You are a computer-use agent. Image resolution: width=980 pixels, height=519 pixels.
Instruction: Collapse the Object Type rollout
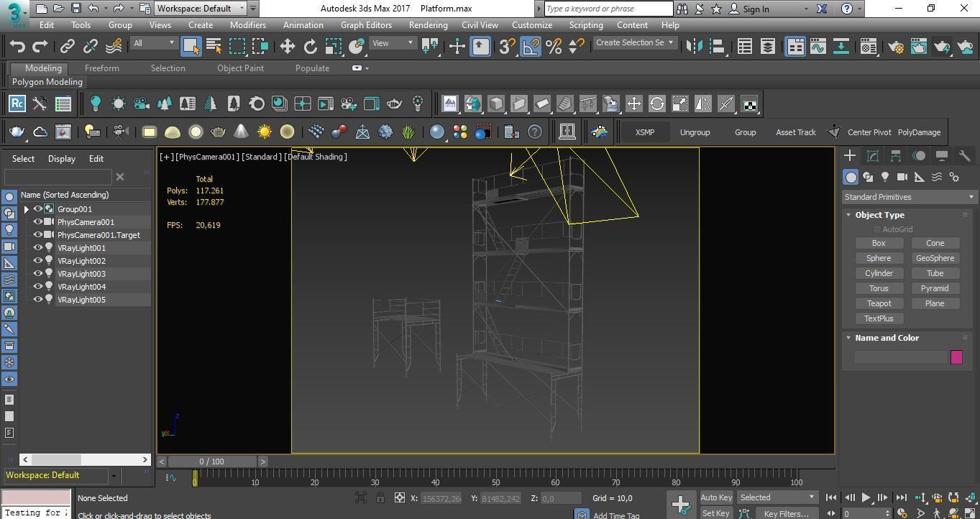click(x=848, y=215)
